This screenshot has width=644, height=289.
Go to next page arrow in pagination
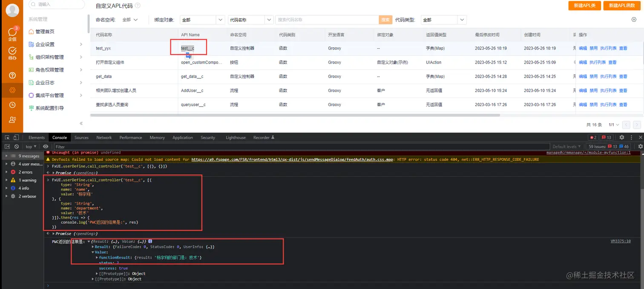pyautogui.click(x=637, y=125)
